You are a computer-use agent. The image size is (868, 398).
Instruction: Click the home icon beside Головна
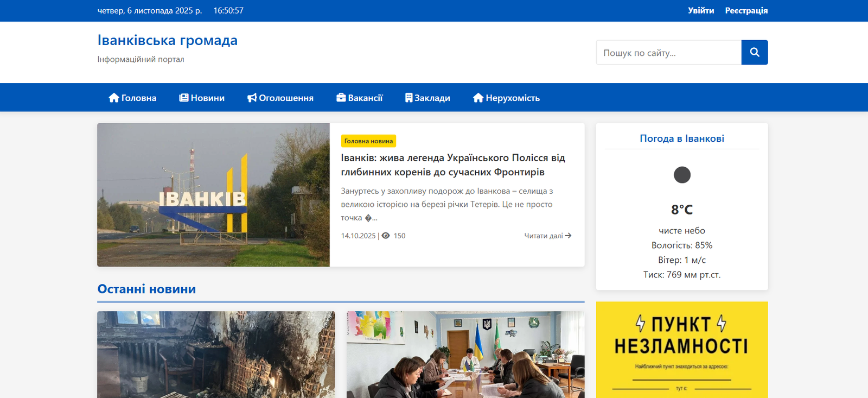point(114,98)
